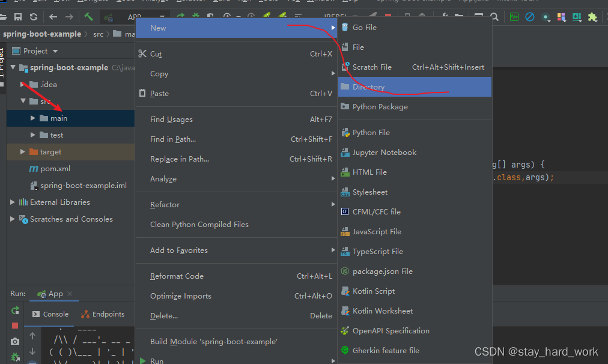This screenshot has height=364, width=608.
Task: Open the Refactor submenu
Action: point(236,204)
